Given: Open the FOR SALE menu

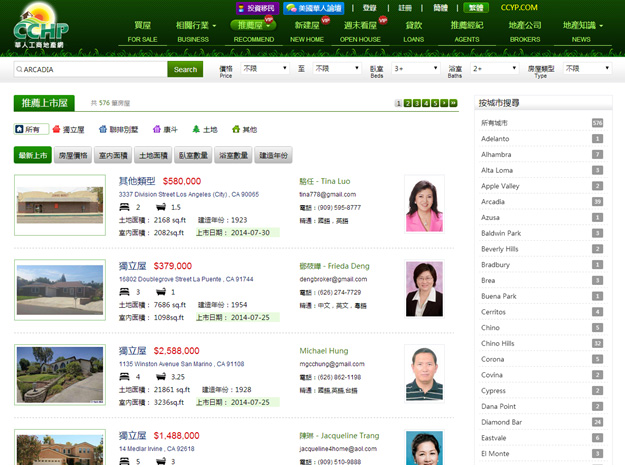Looking at the screenshot, I should 142,32.
